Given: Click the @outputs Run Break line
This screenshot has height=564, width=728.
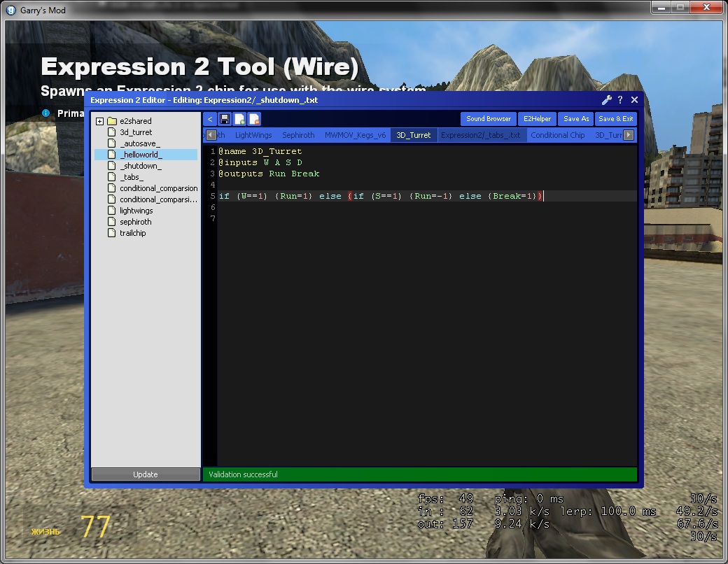Looking at the screenshot, I should pyautogui.click(x=269, y=174).
